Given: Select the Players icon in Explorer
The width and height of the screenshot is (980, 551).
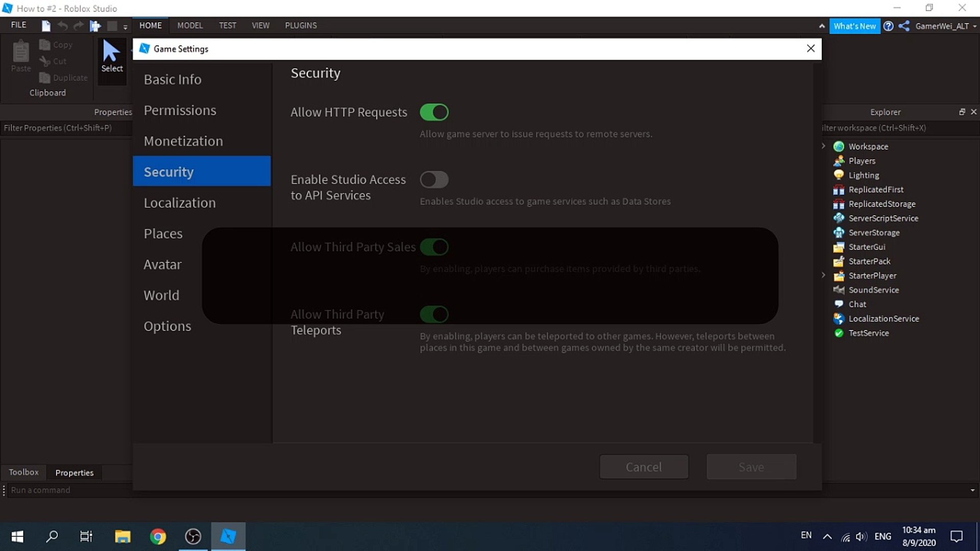Looking at the screenshot, I should coord(839,161).
